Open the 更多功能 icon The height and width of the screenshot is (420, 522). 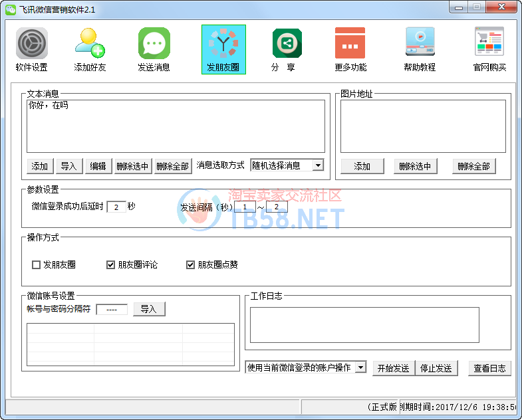coord(350,43)
